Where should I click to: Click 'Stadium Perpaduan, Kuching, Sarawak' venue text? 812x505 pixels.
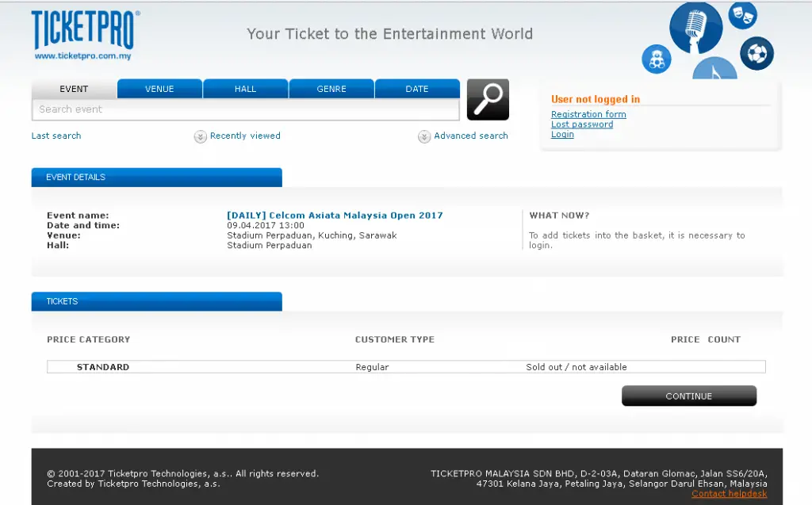[312, 235]
